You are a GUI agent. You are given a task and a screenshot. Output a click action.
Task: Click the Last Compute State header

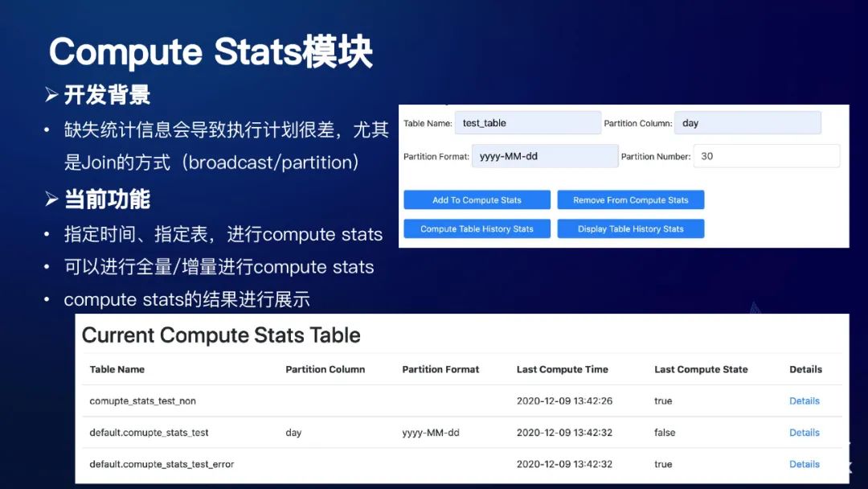[701, 369]
